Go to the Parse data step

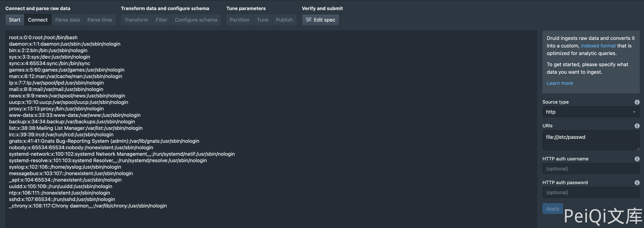click(67, 20)
